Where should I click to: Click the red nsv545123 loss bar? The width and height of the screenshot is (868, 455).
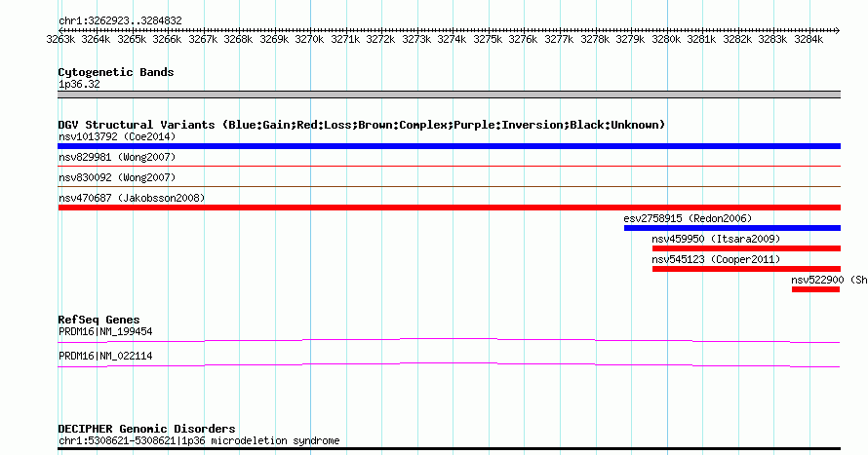tap(747, 269)
